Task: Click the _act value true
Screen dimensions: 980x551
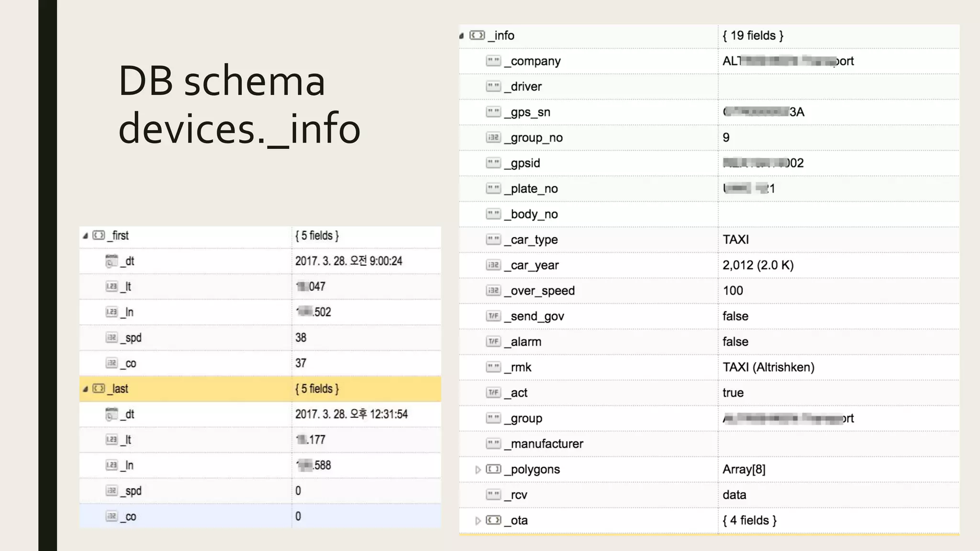Action: (x=733, y=393)
